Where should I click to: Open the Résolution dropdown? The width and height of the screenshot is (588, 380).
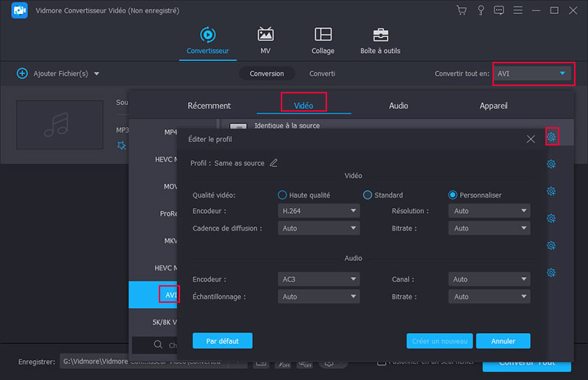[x=489, y=211]
